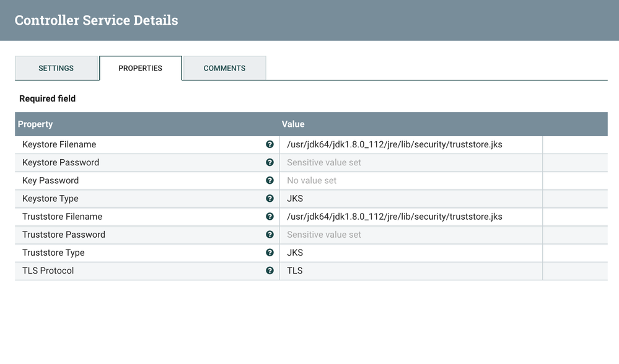Select the Keystore Filename path value
This screenshot has width=619, height=364.
[394, 144]
